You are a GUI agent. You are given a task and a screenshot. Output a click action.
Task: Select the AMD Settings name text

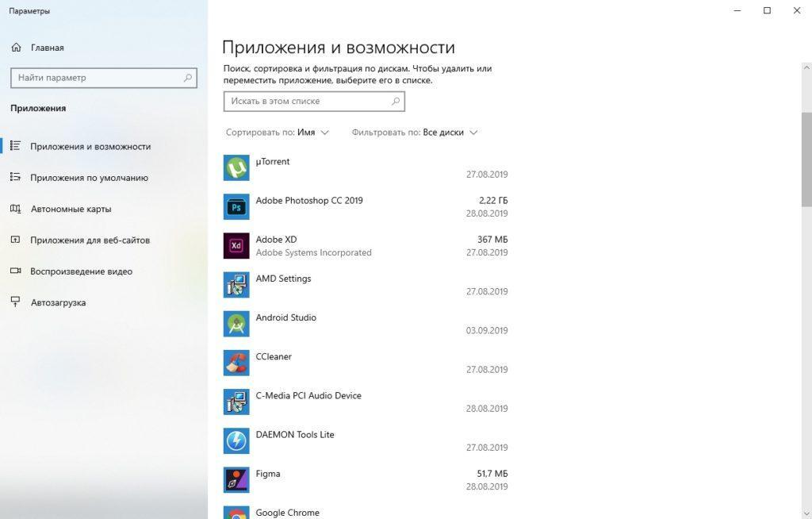click(x=283, y=279)
